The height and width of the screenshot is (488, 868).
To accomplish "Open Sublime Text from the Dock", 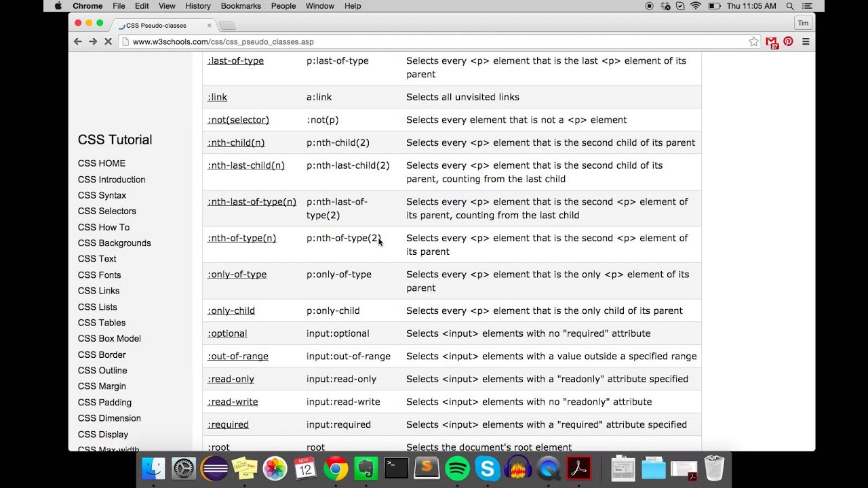I will click(427, 468).
